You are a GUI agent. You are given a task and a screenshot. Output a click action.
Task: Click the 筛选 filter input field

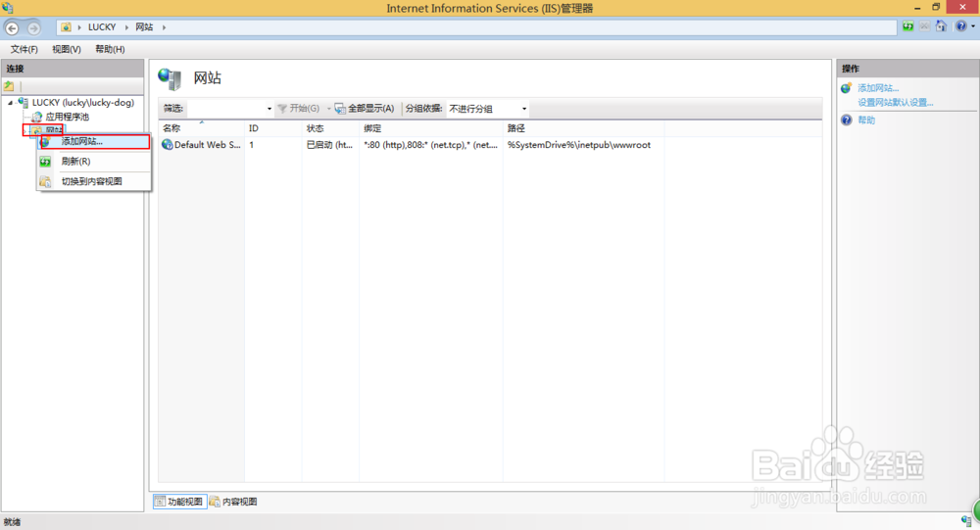[225, 109]
